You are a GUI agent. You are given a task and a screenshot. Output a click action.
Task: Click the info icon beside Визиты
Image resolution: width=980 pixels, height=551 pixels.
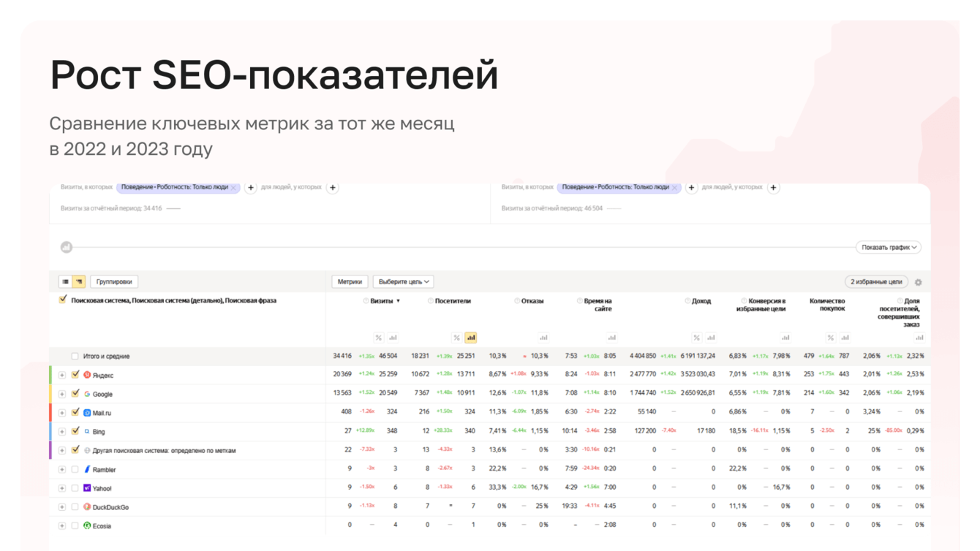(x=366, y=301)
